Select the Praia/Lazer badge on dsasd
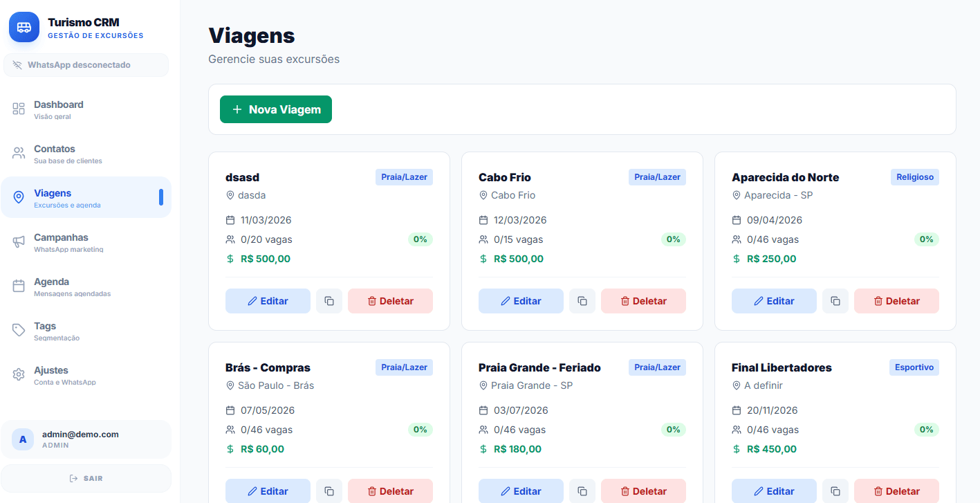This screenshot has width=980, height=503. pos(404,176)
